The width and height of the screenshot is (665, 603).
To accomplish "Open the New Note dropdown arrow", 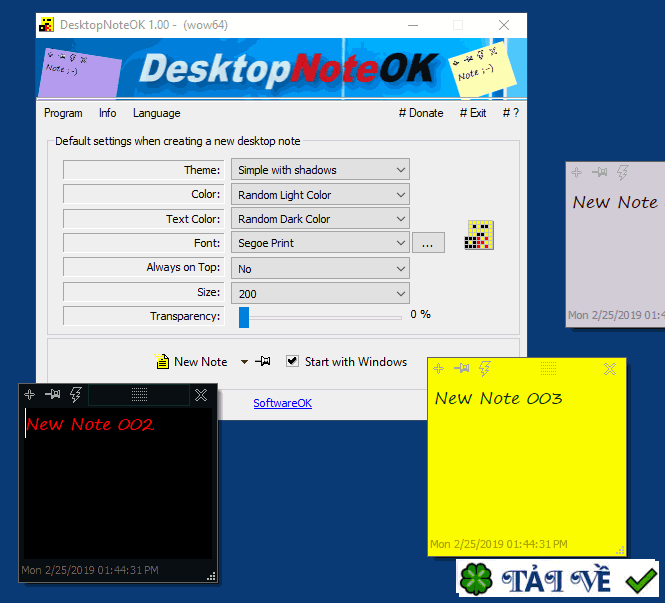I will (x=244, y=362).
